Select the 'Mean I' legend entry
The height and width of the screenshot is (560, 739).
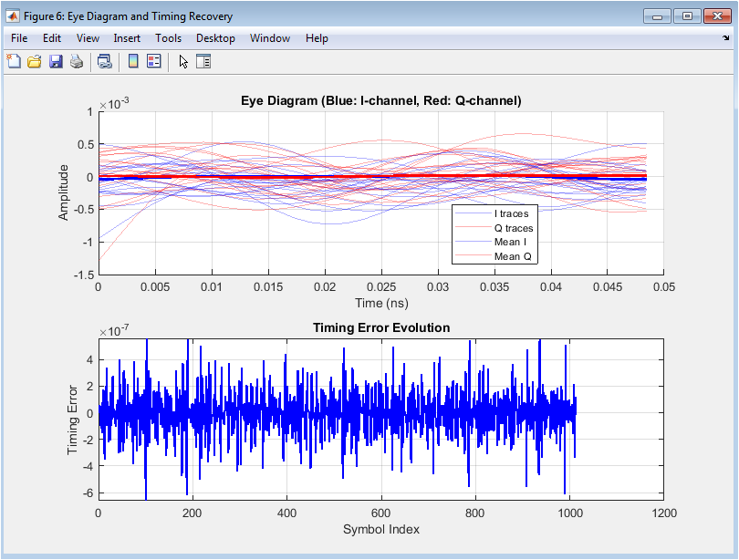coord(510,243)
